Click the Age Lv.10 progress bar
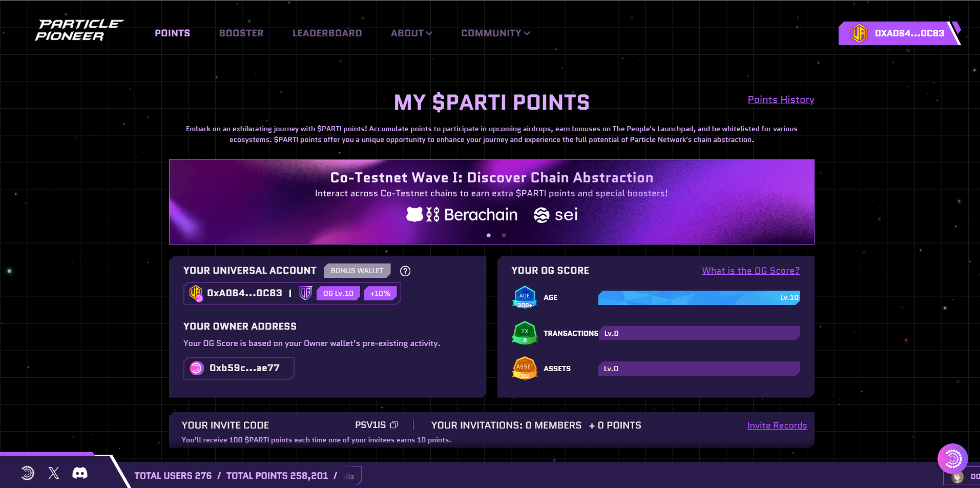This screenshot has height=488, width=980. [x=699, y=298]
